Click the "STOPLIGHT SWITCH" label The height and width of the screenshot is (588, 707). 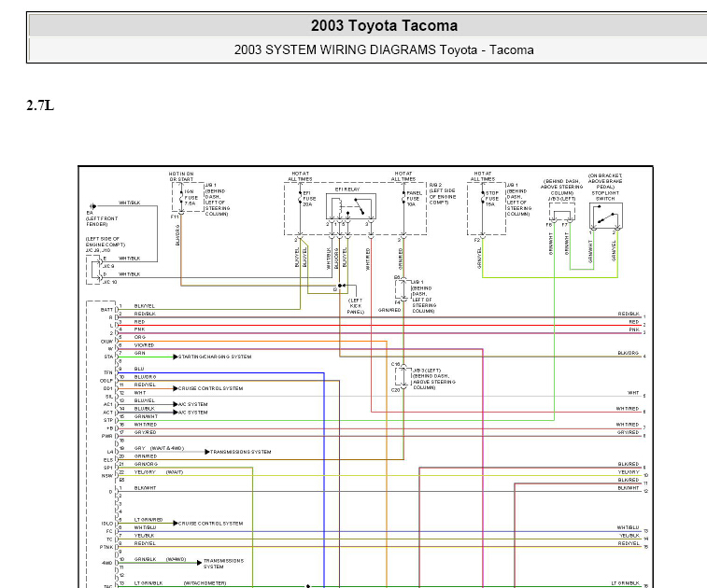pos(604,196)
